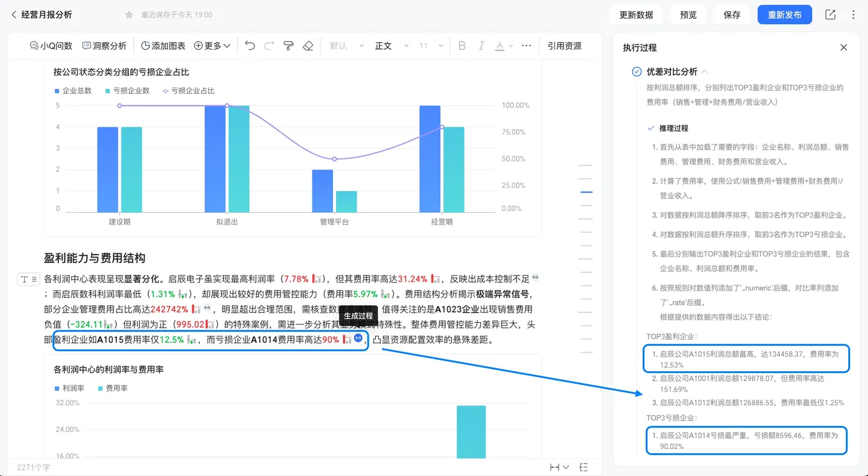Toggle the favorite star next to the title
Viewport: 868px width, 476px height.
coord(129,14)
